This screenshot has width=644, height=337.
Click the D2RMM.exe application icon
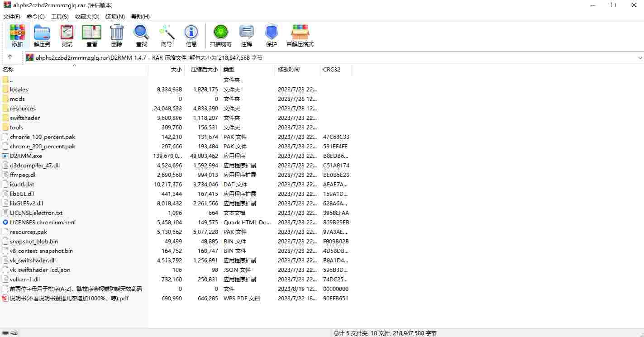coord(5,156)
